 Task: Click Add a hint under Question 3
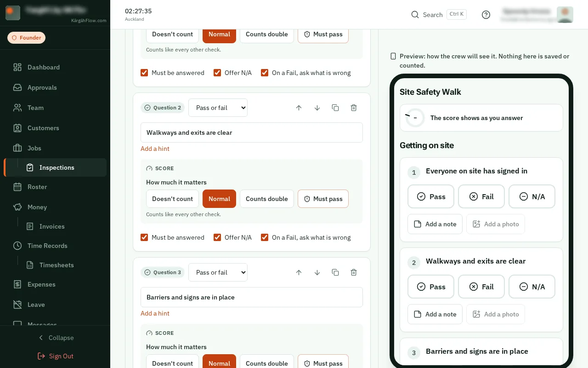pyautogui.click(x=155, y=313)
